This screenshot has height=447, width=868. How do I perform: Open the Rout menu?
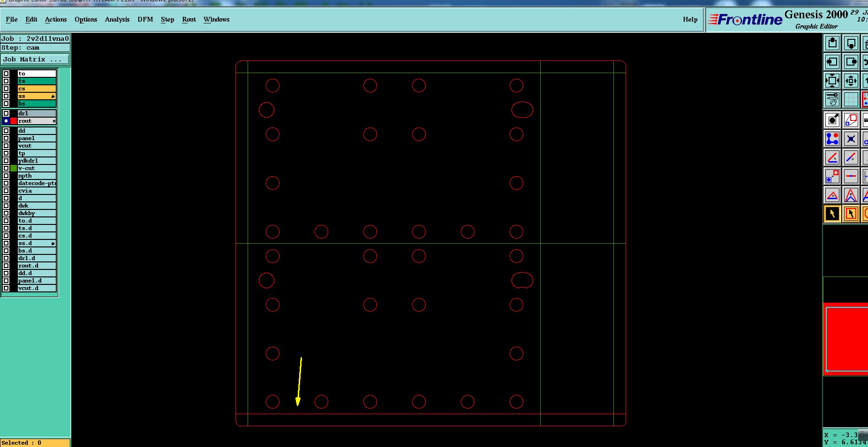(x=189, y=19)
